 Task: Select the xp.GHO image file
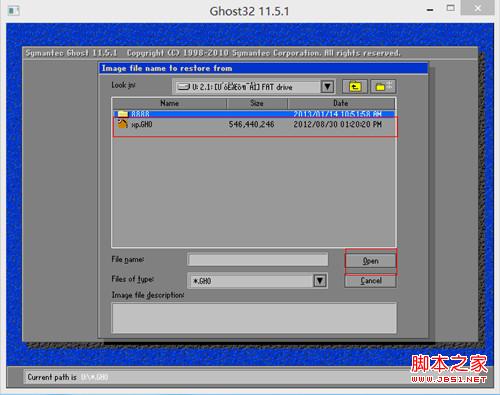pyautogui.click(x=254, y=124)
